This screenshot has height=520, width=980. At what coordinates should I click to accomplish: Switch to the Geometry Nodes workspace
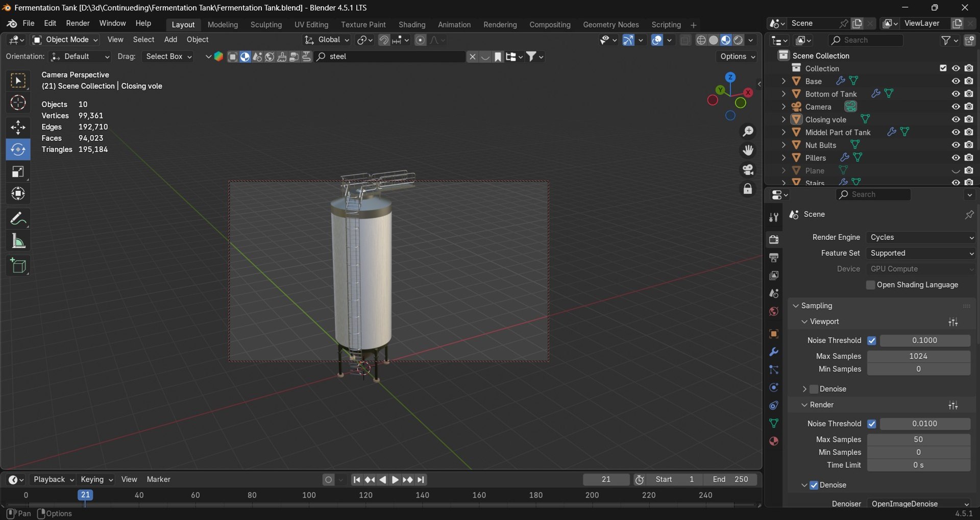(611, 24)
